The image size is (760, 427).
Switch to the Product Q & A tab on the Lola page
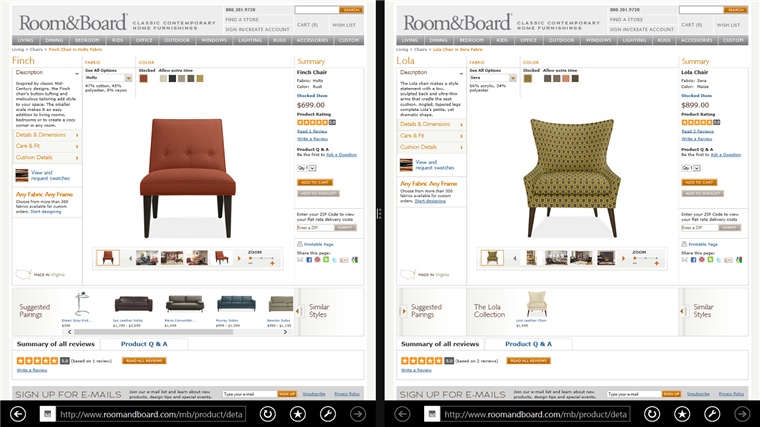click(528, 344)
